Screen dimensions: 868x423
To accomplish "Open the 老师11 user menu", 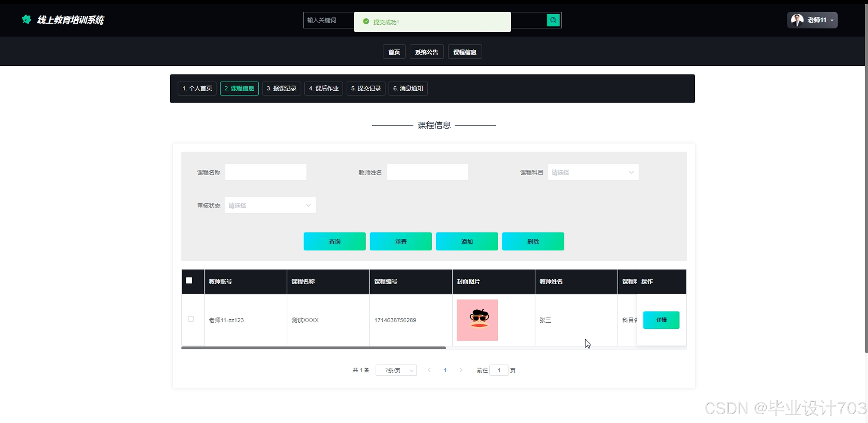I will 812,20.
